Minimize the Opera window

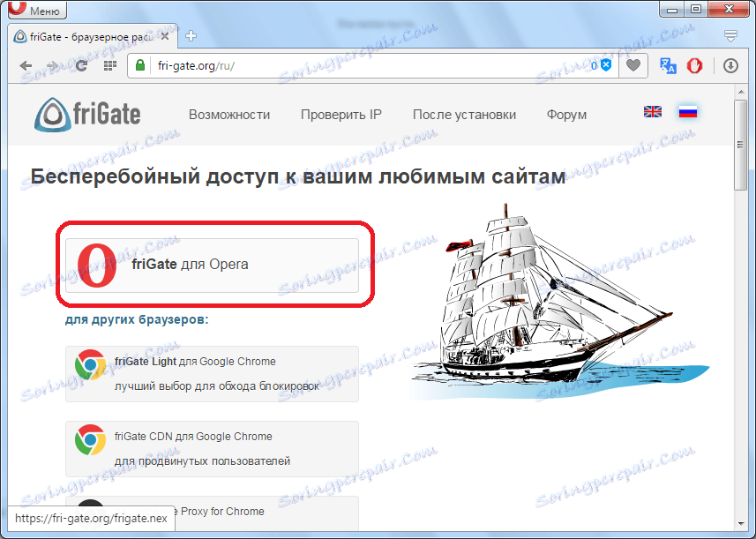click(673, 9)
